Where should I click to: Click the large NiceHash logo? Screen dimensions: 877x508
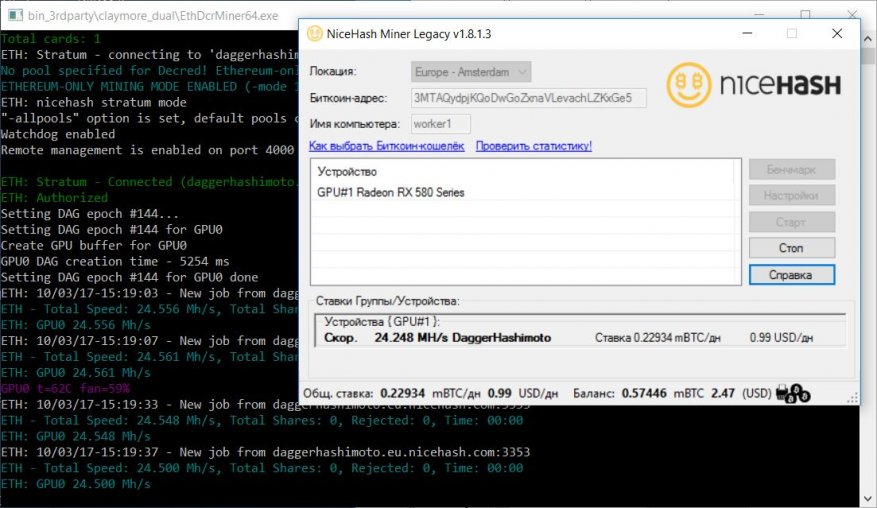[756, 79]
